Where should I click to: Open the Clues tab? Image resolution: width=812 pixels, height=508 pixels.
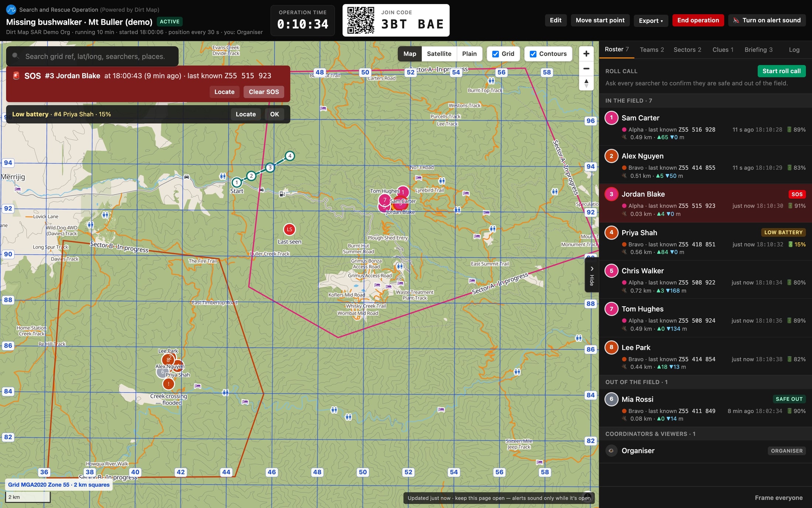(723, 50)
